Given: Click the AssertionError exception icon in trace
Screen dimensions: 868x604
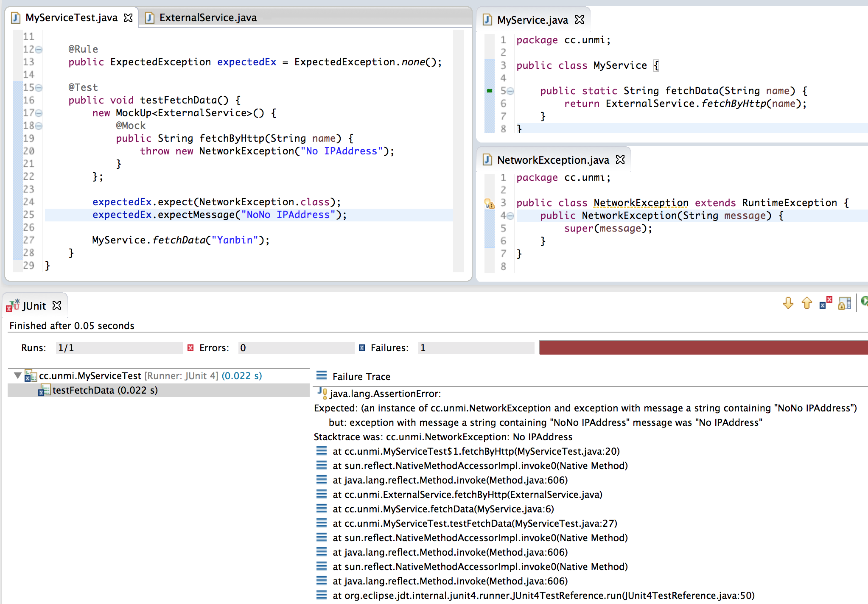Looking at the screenshot, I should click(x=322, y=393).
